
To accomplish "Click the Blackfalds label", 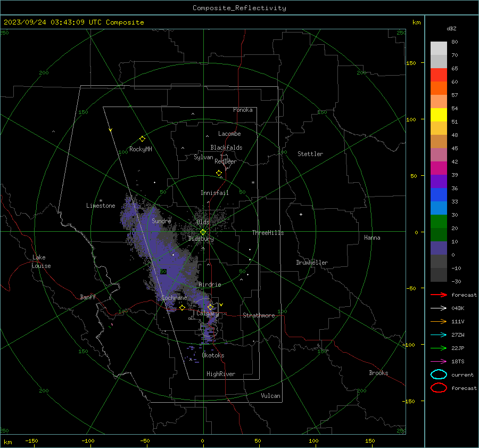I will click(x=226, y=148).
